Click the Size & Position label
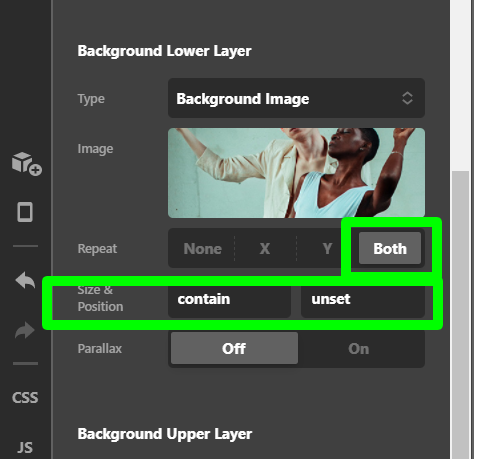Viewport: 487px width, 459px height. click(100, 298)
